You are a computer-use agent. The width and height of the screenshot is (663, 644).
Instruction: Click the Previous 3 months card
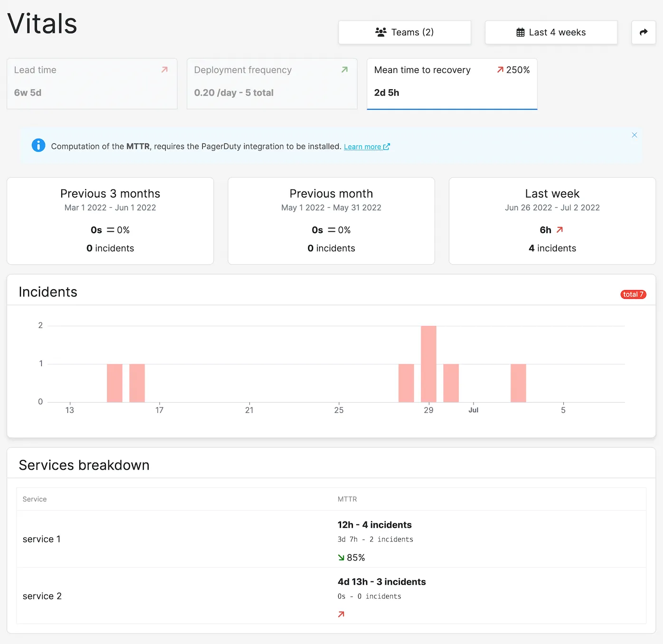coord(110,221)
